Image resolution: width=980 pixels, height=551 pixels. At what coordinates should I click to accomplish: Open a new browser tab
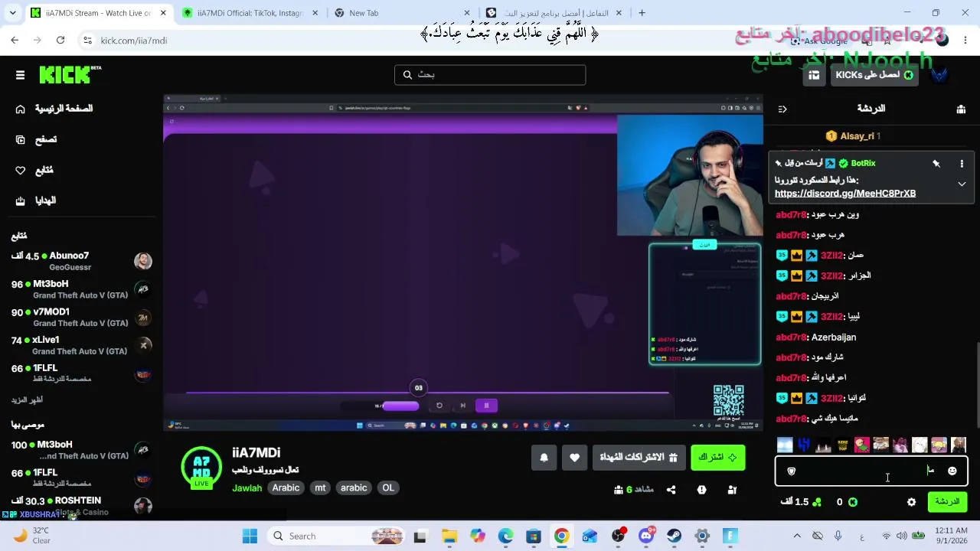pos(642,13)
